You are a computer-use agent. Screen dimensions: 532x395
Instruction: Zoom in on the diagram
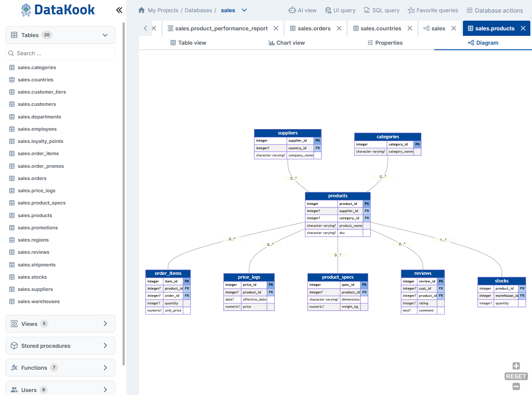click(x=516, y=366)
